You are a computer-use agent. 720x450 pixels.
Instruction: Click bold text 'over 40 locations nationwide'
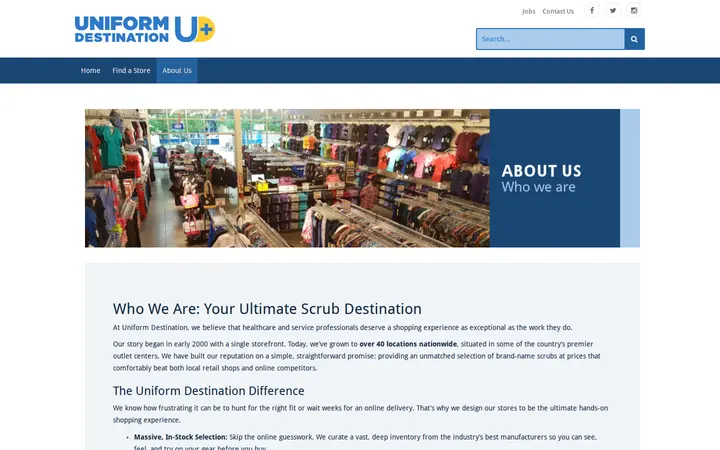(408, 344)
